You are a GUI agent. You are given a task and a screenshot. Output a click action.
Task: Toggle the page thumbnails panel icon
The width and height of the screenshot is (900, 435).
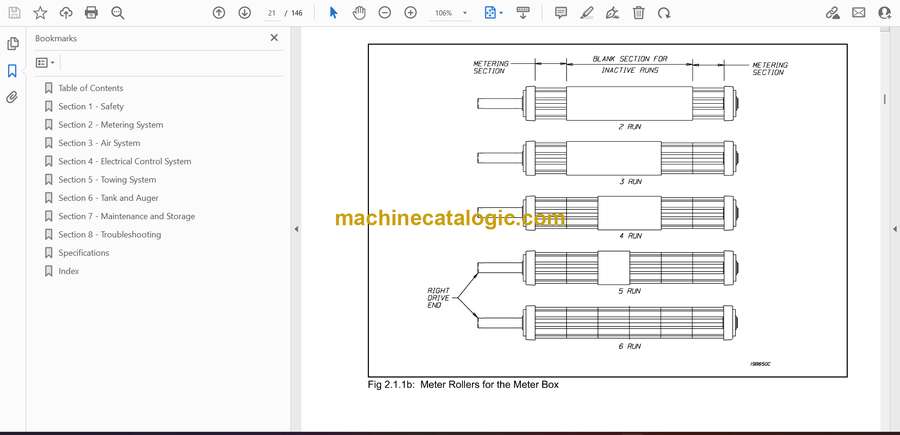13,44
